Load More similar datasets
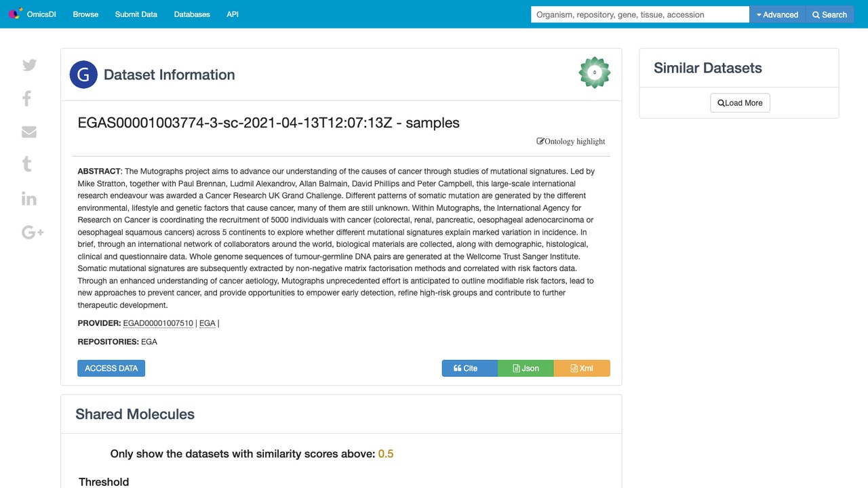Image resolution: width=868 pixels, height=488 pixels. (740, 103)
